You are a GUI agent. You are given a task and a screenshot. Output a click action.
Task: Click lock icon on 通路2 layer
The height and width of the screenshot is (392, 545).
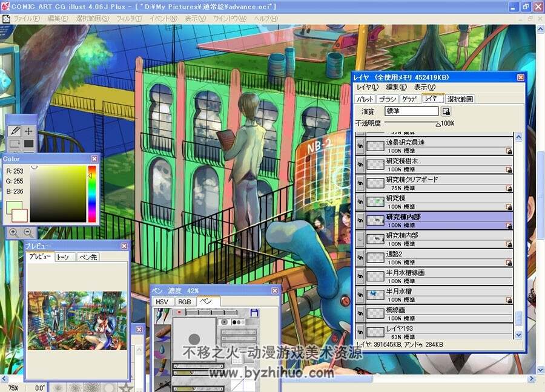pyautogui.click(x=509, y=263)
